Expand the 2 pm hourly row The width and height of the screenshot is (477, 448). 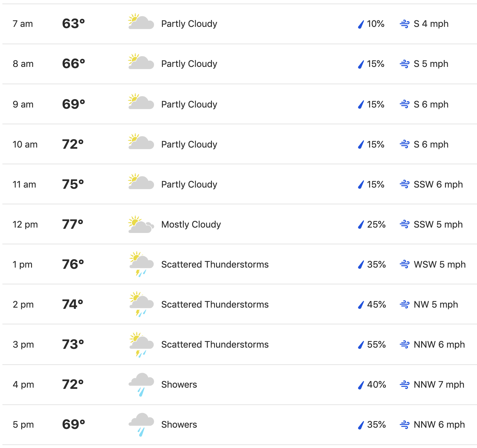coord(240,304)
